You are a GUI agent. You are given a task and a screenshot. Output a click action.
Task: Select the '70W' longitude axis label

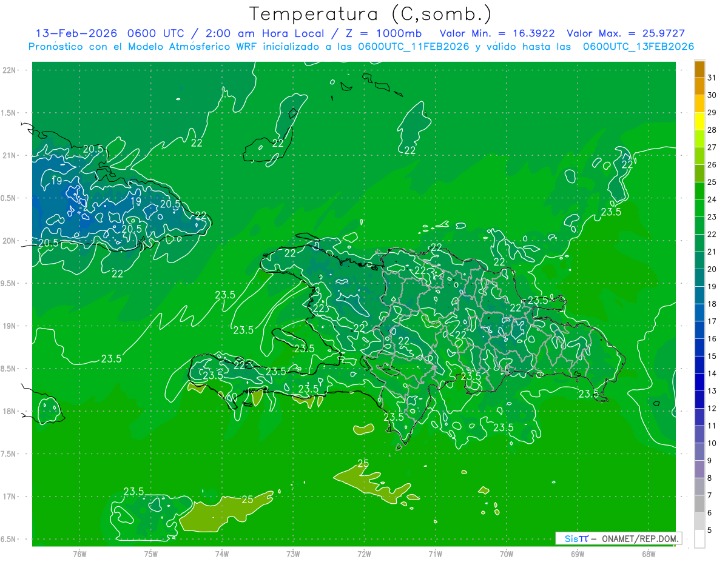[507, 554]
